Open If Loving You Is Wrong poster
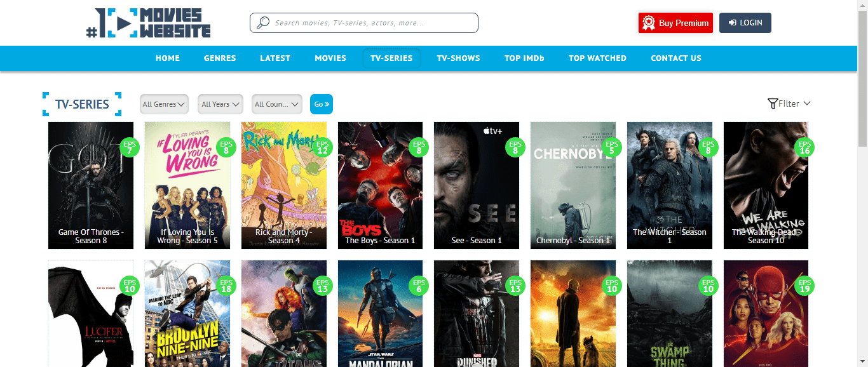 coord(187,185)
